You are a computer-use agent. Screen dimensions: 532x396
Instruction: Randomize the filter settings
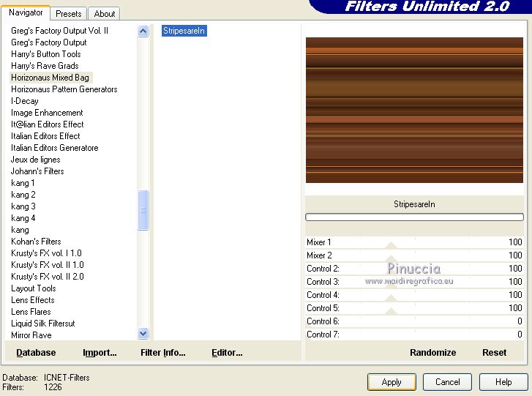pyautogui.click(x=432, y=353)
